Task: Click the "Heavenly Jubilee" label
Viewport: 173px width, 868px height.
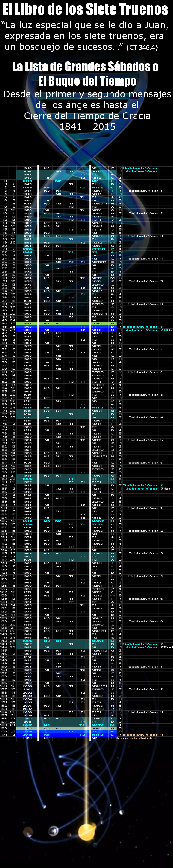Action: pyautogui.click(x=137, y=738)
